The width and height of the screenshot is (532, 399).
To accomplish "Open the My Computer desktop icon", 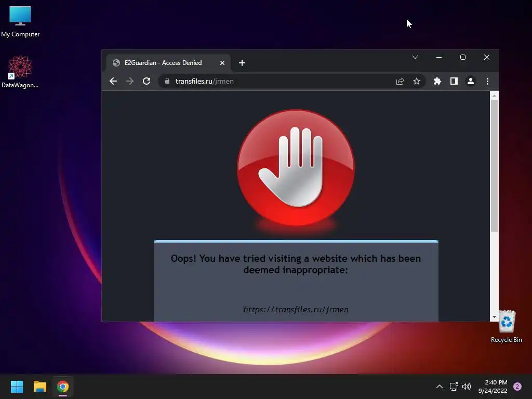I will point(20,22).
